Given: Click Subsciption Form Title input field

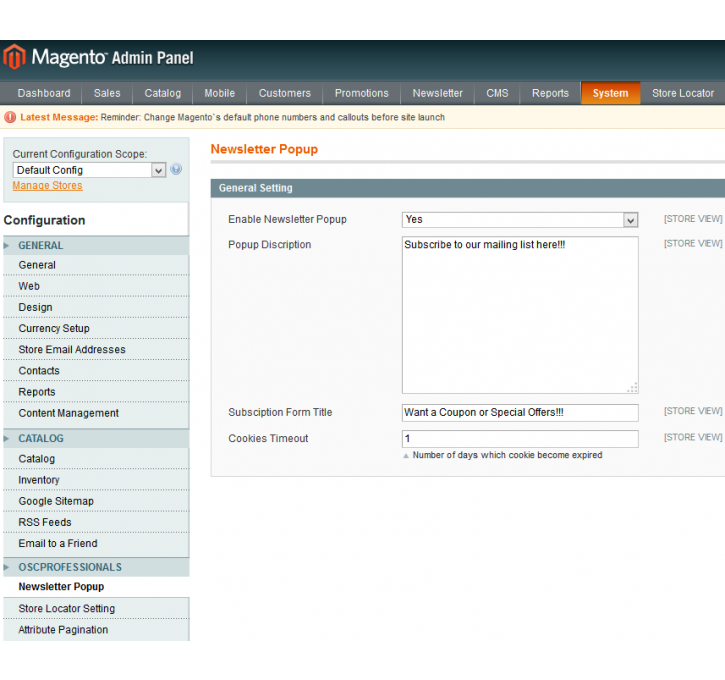Looking at the screenshot, I should (520, 412).
